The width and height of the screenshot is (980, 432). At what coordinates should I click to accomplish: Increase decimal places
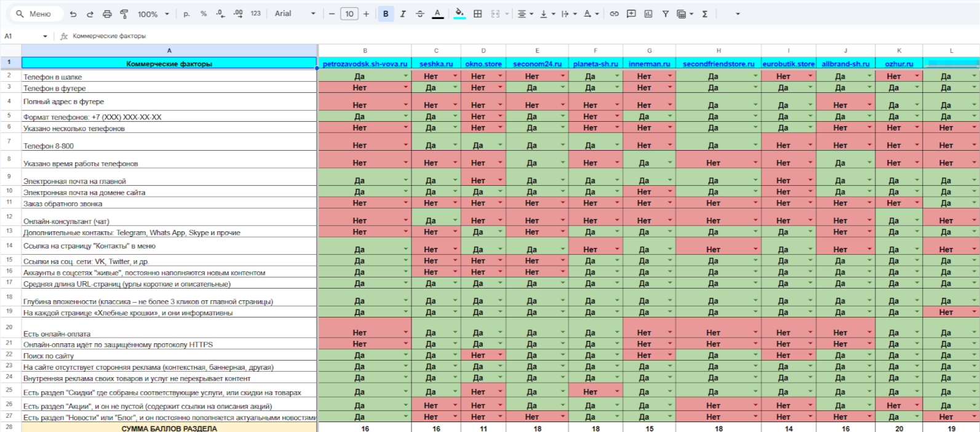click(238, 14)
